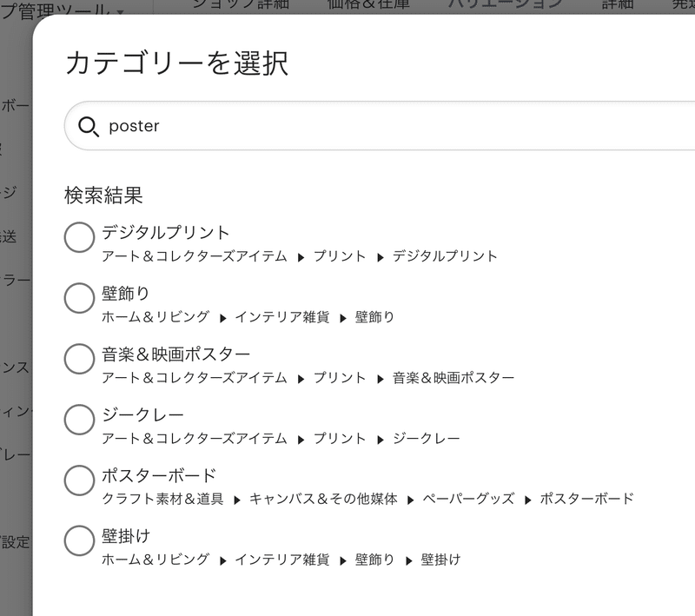Open the 詳細 tab in background
The width and height of the screenshot is (695, 616).
[618, 4]
